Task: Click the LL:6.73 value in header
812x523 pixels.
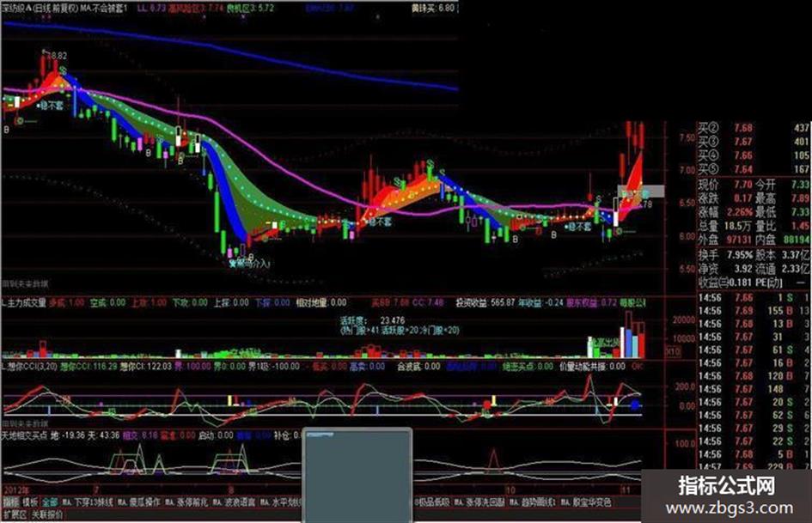Action: tap(151, 9)
